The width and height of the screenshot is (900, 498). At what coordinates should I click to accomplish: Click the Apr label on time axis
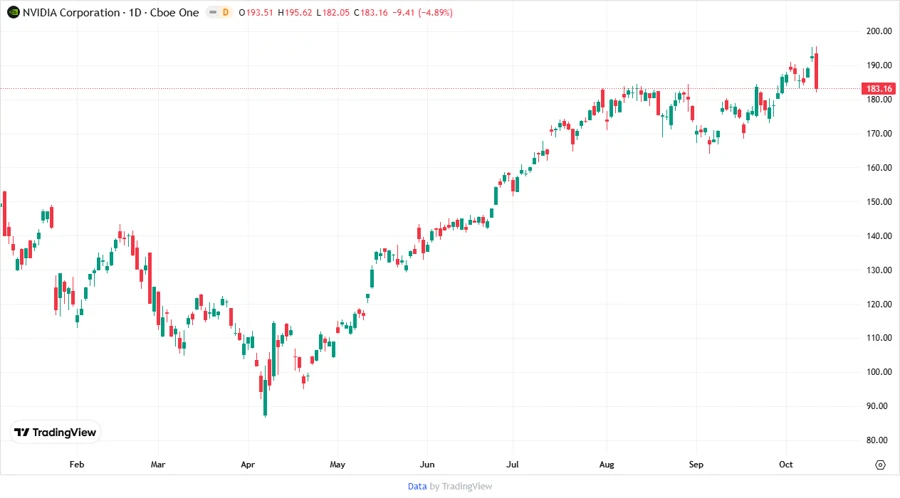248,464
